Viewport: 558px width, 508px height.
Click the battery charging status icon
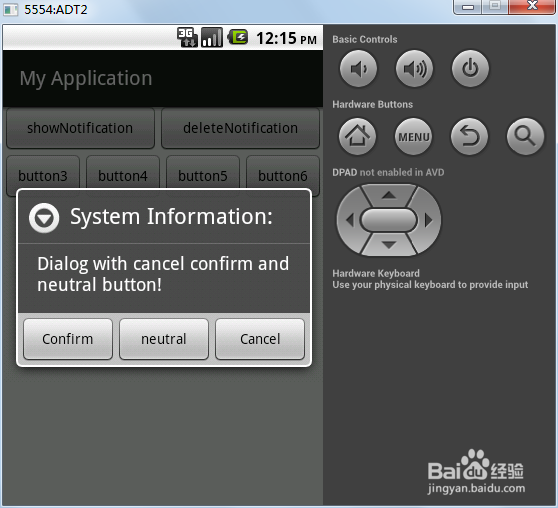pos(237,37)
